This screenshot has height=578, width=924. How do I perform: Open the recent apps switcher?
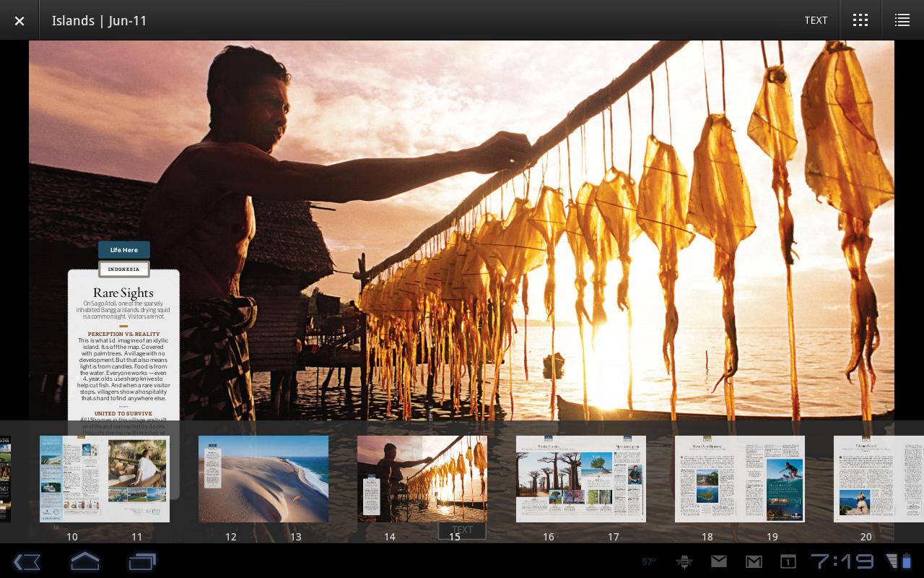[x=142, y=561]
